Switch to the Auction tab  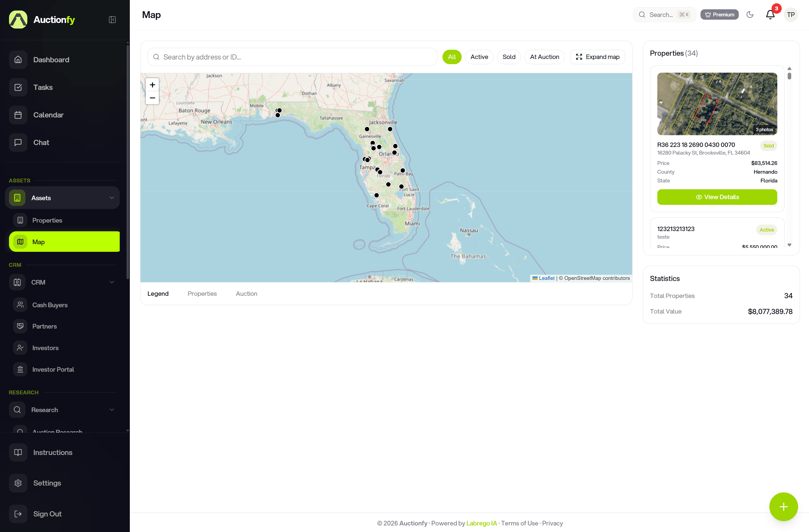247,294
